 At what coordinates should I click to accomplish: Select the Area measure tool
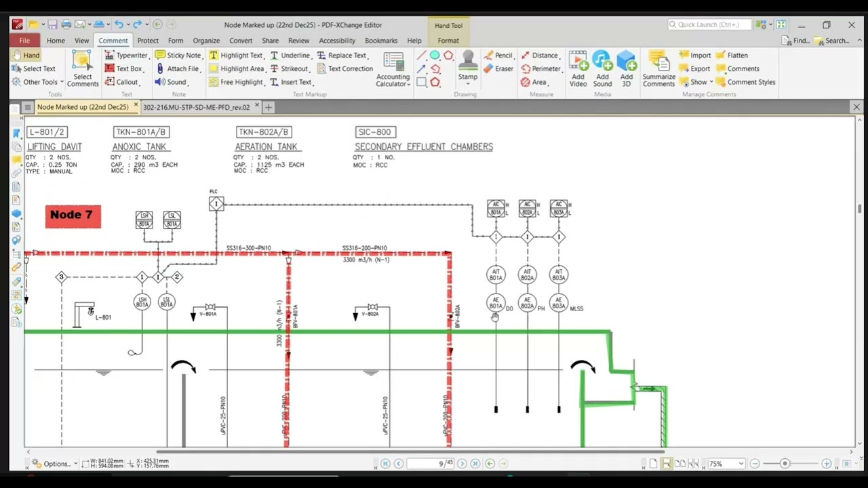point(534,82)
